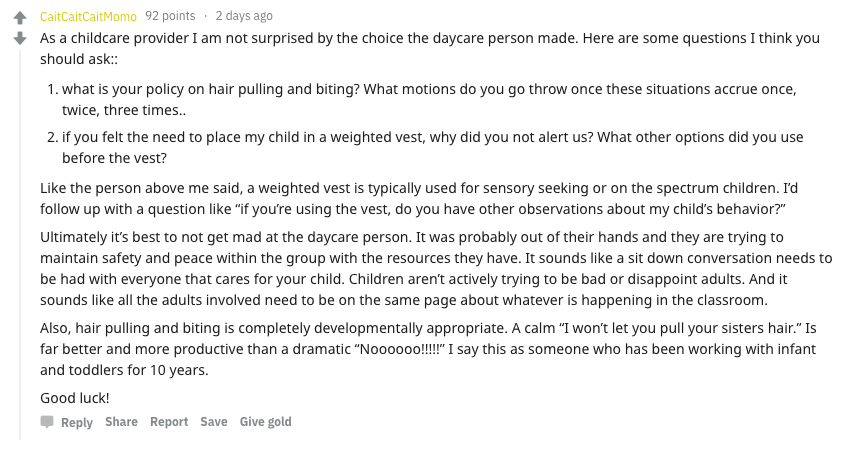Give gold to this comment
Viewport: 862px width, 449px height.
[266, 422]
